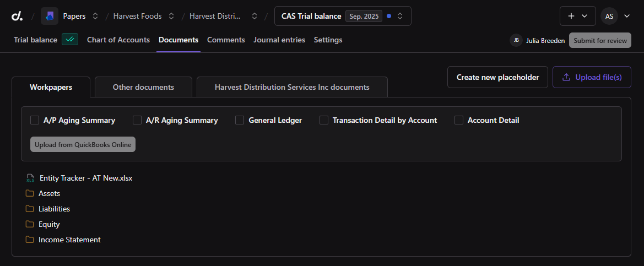The image size is (644, 266).
Task: Tick the Account Detail checkbox
Action: coord(459,120)
